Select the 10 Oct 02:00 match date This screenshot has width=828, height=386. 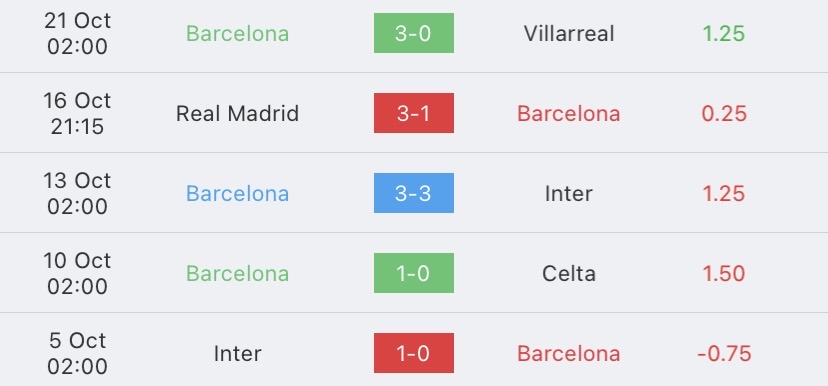click(77, 274)
